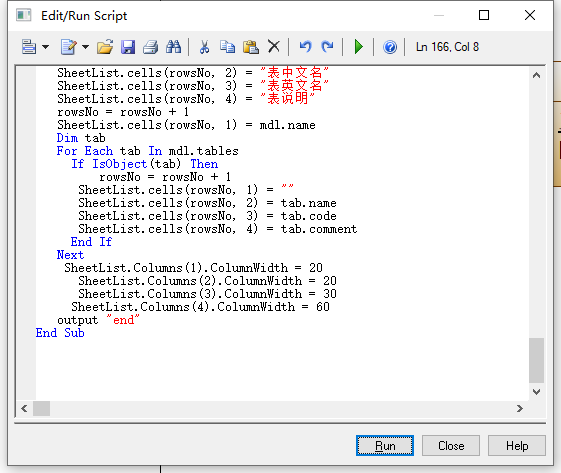The width and height of the screenshot is (561, 473).
Task: Print the script using printer icon
Action: [151, 47]
